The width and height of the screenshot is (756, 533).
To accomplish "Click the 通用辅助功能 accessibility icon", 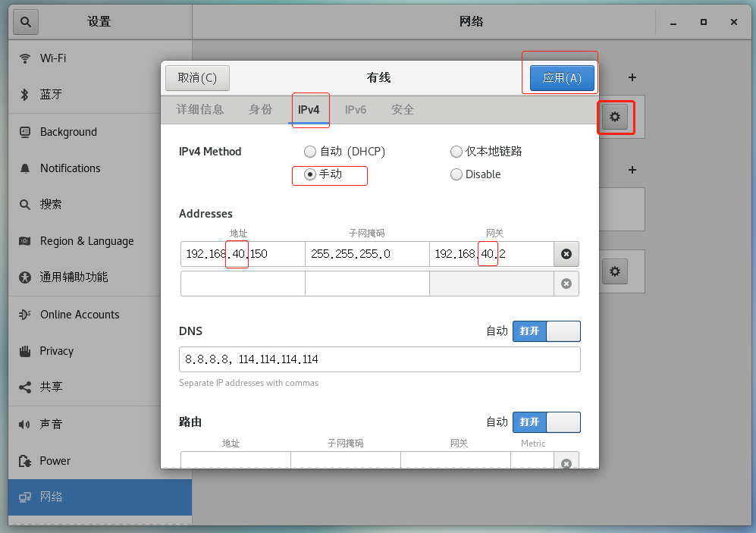I will [24, 277].
